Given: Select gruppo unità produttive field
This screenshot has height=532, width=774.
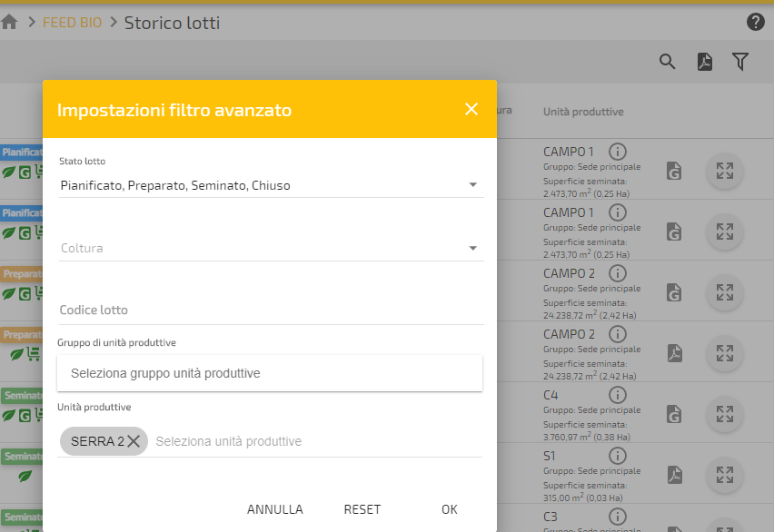Looking at the screenshot, I should (x=270, y=373).
